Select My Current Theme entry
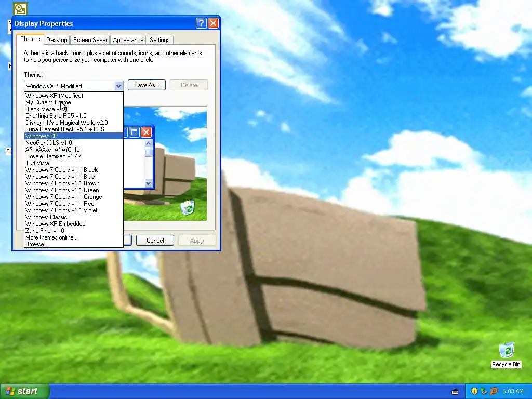The image size is (532, 399). point(74,102)
